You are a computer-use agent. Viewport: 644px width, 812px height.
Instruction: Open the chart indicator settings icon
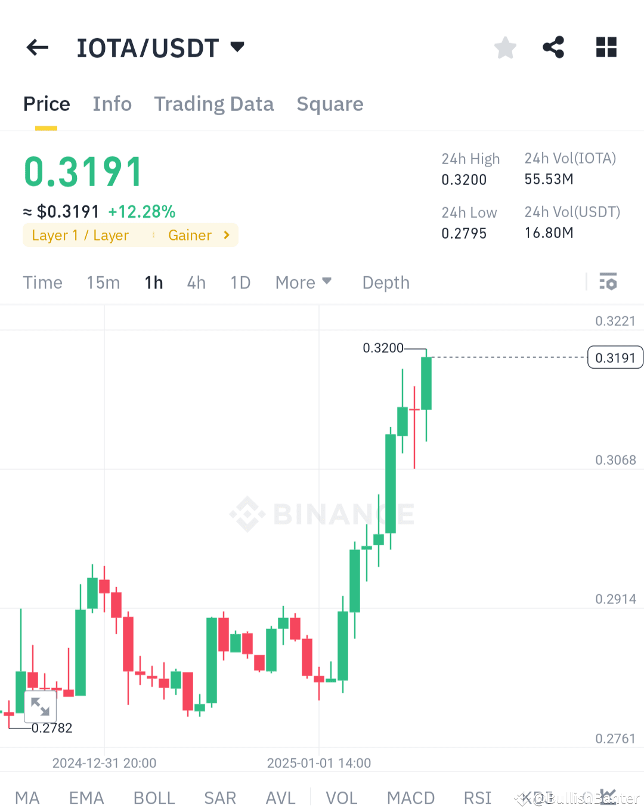coord(608,282)
